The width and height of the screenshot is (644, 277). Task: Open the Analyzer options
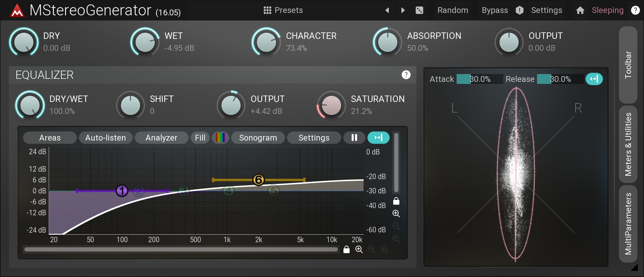(x=162, y=138)
